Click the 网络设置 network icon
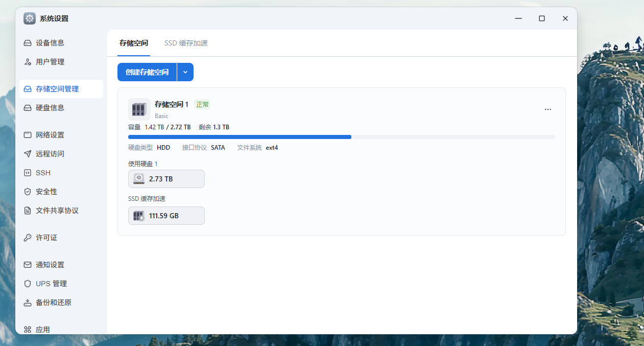Screen dimensions: 644x346 point(28,135)
